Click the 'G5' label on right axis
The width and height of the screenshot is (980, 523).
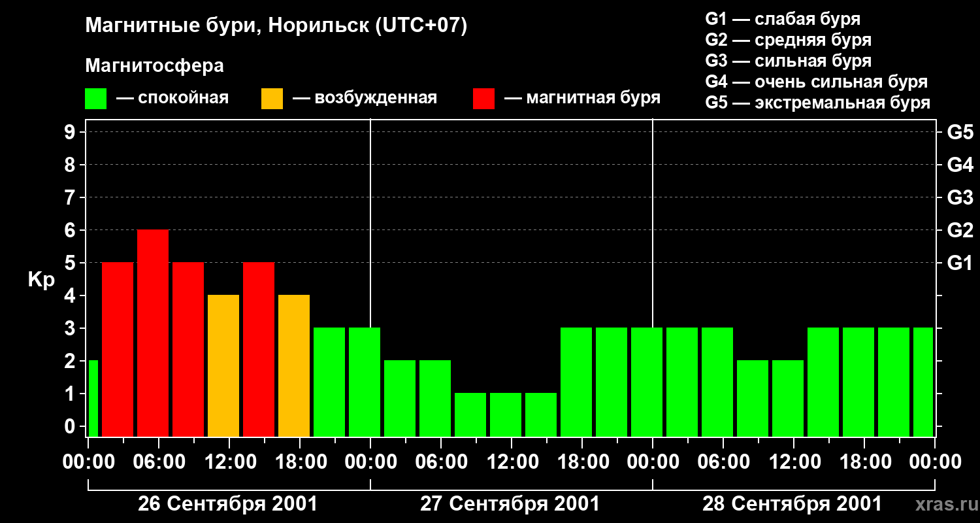pyautogui.click(x=960, y=133)
